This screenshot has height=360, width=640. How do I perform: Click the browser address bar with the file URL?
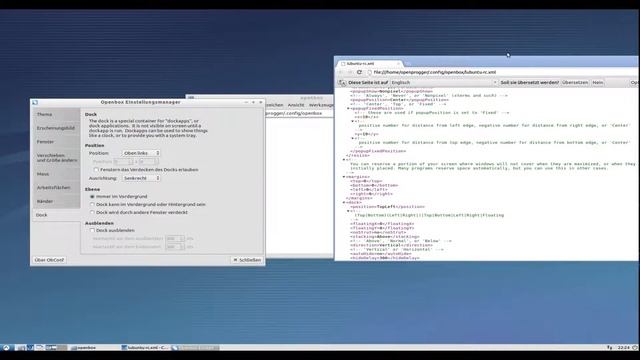tap(502, 72)
